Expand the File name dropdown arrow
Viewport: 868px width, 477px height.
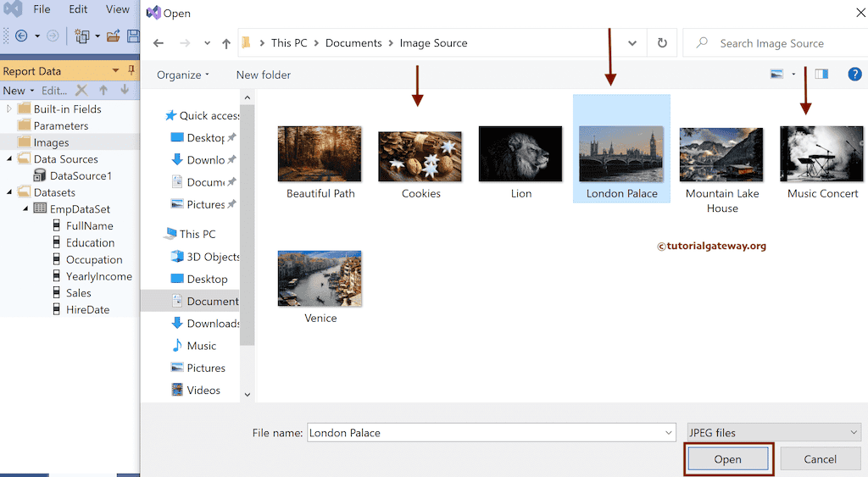click(x=669, y=433)
